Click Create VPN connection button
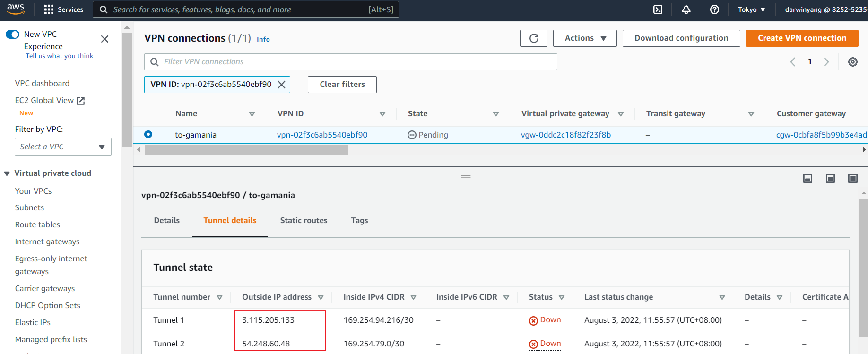 coord(802,38)
